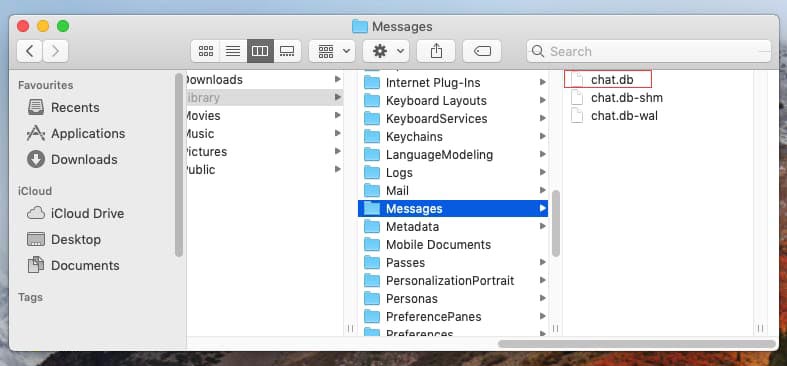This screenshot has height=366, width=787.
Task: Expand arrow next to Movies folder
Action: pos(338,115)
